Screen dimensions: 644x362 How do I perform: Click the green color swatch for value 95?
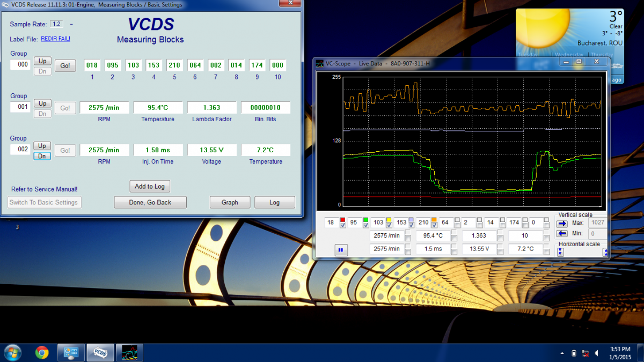(365, 219)
